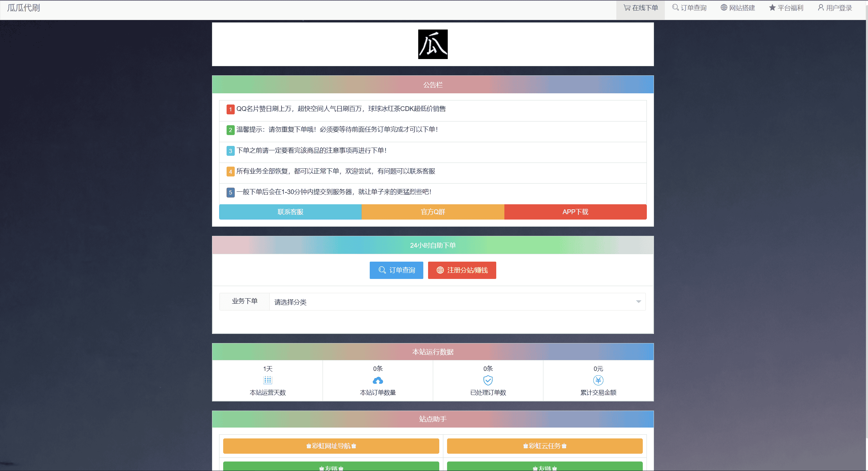Click the yen icon above 累计交易金额

click(x=598, y=380)
